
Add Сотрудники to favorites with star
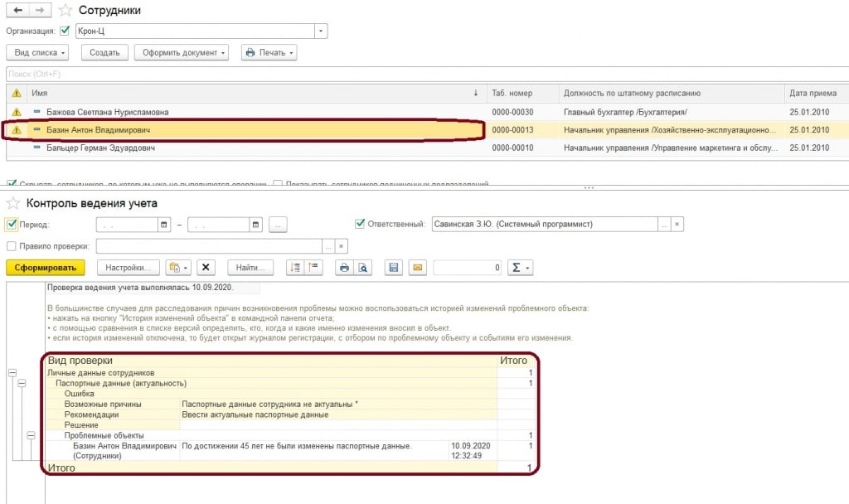pyautogui.click(x=63, y=11)
